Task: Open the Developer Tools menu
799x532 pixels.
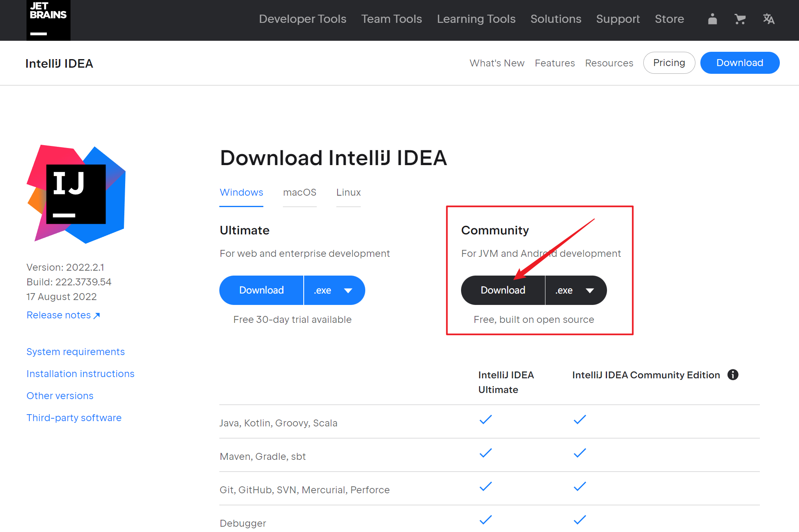Action: 302,19
